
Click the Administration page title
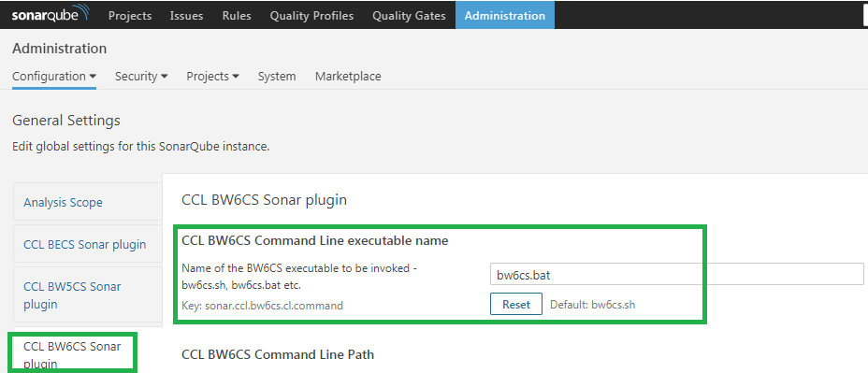(x=59, y=49)
